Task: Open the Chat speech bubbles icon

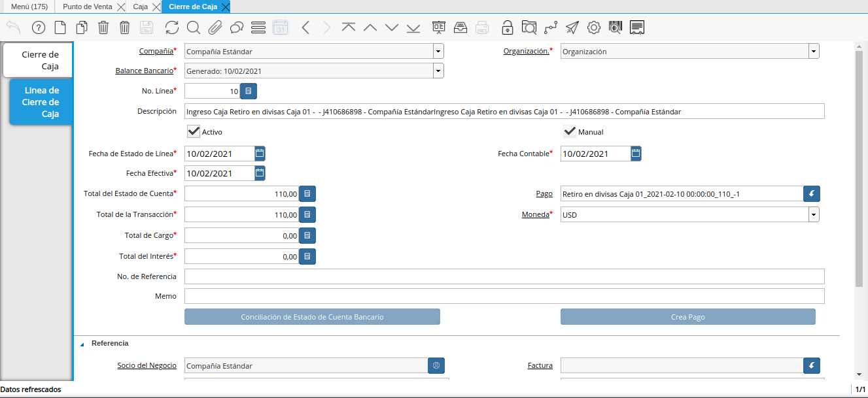Action: pyautogui.click(x=237, y=27)
